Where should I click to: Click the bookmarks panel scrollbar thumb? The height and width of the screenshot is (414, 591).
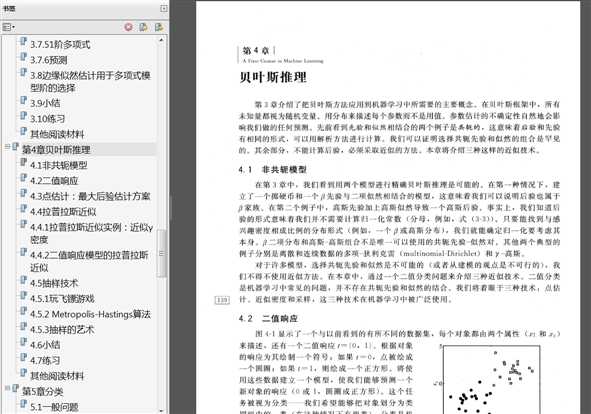(x=162, y=253)
